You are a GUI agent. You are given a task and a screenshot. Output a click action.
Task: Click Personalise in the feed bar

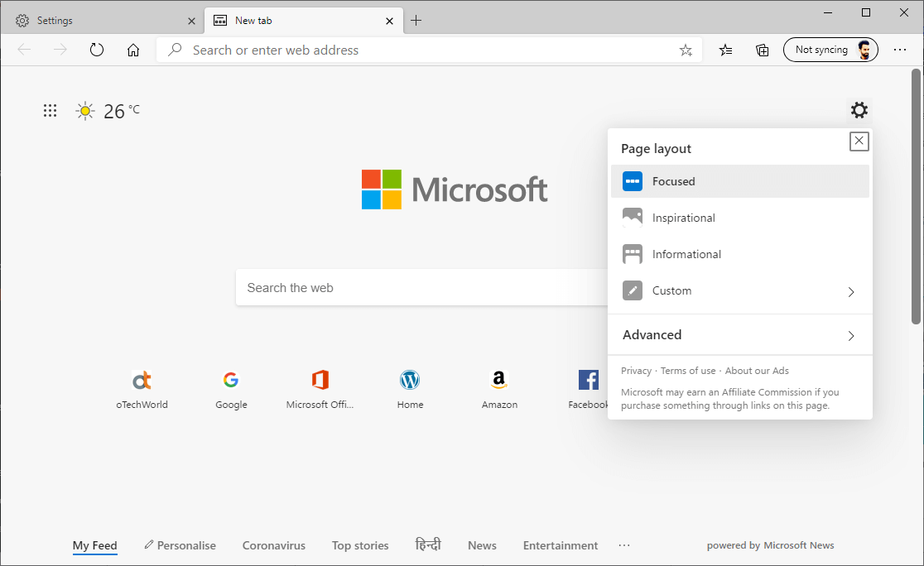(x=180, y=545)
